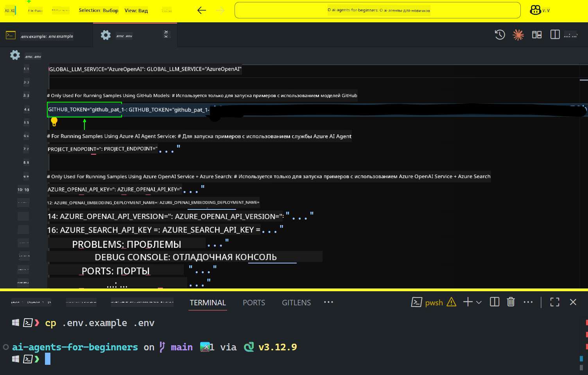Screen dimensions: 588x375
Task: Create a new terminal with plus icon
Action: pyautogui.click(x=468, y=302)
